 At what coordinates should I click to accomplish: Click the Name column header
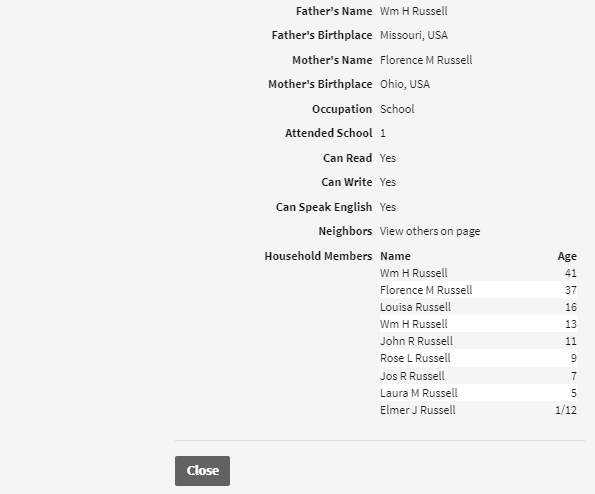tap(395, 256)
